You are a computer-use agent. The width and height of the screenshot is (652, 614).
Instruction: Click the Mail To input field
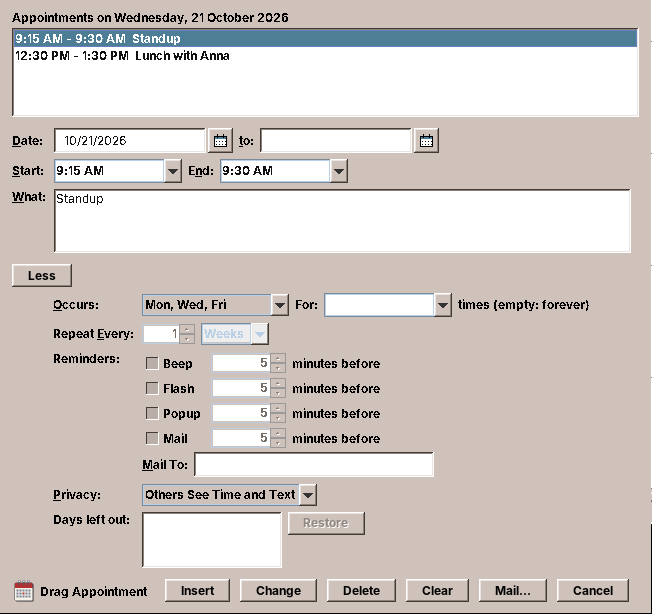pyautogui.click(x=314, y=464)
